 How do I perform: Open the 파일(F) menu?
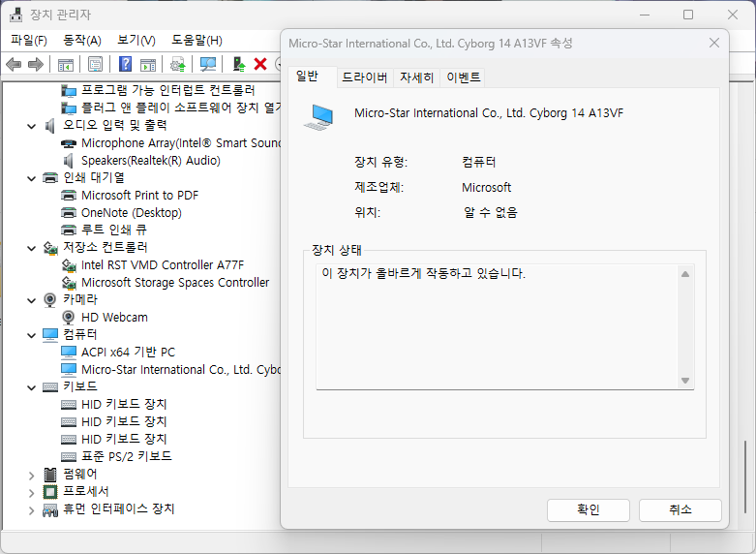click(x=29, y=40)
